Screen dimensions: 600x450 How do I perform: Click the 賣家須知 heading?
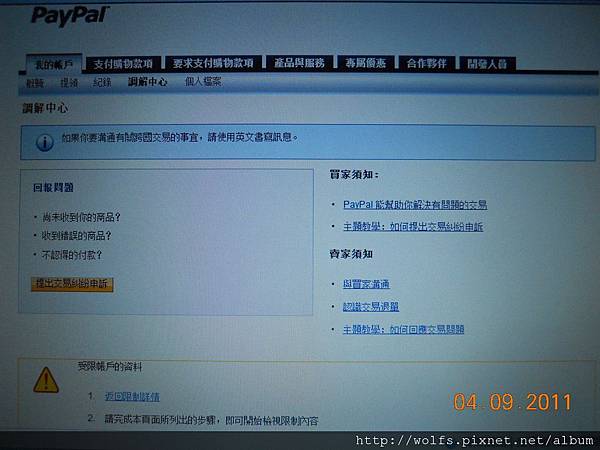[x=351, y=254]
